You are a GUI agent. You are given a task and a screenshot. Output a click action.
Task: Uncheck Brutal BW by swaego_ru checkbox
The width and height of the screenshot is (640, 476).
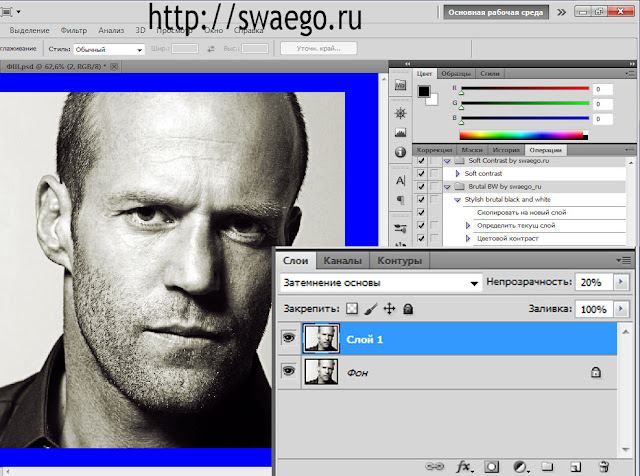click(x=421, y=187)
